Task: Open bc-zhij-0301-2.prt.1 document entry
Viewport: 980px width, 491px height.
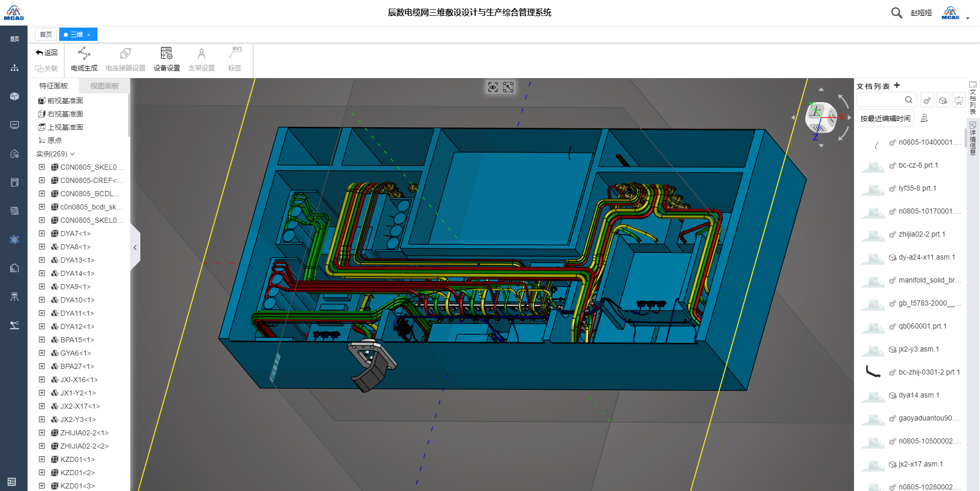Action: pos(928,372)
